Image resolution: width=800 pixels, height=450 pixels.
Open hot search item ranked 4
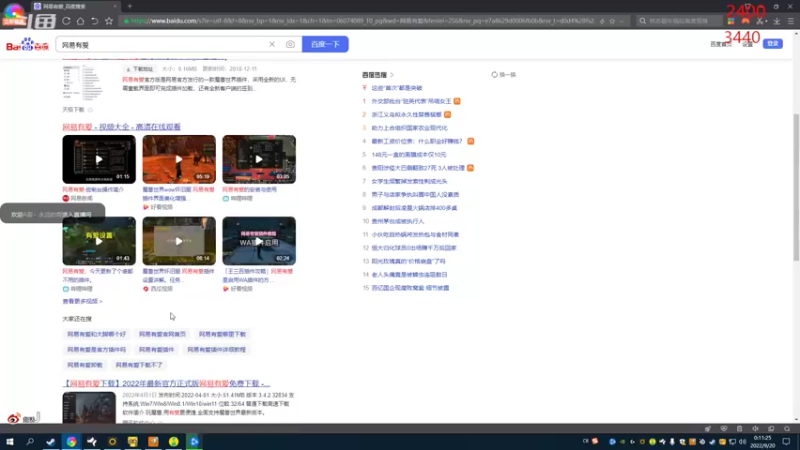(x=417, y=141)
